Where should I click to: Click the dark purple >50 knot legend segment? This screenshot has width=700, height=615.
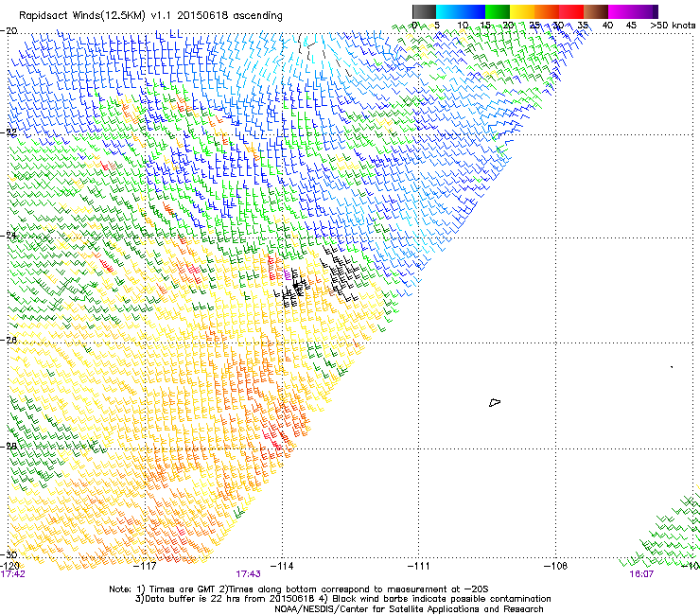click(654, 11)
